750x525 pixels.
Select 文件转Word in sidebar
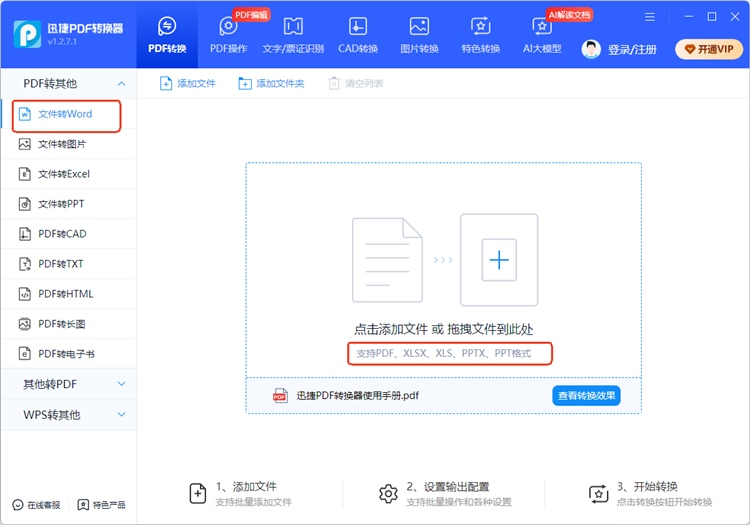[69, 114]
